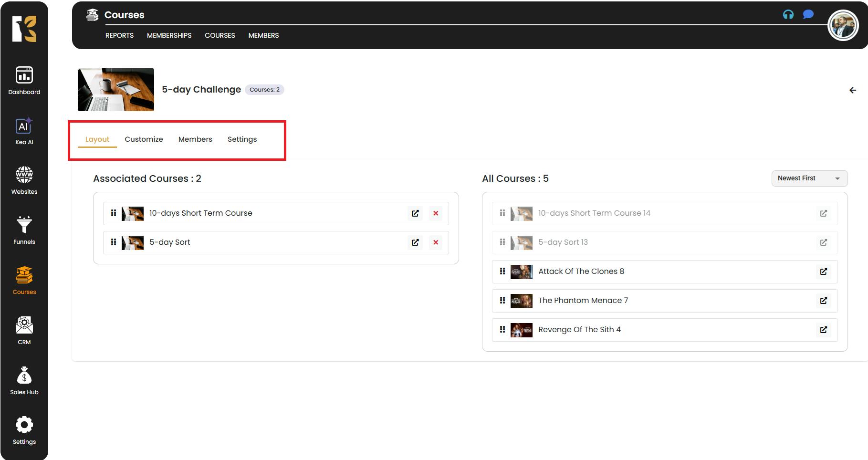This screenshot has width=868, height=460.
Task: Open the chat bubble icon
Action: [x=808, y=15]
